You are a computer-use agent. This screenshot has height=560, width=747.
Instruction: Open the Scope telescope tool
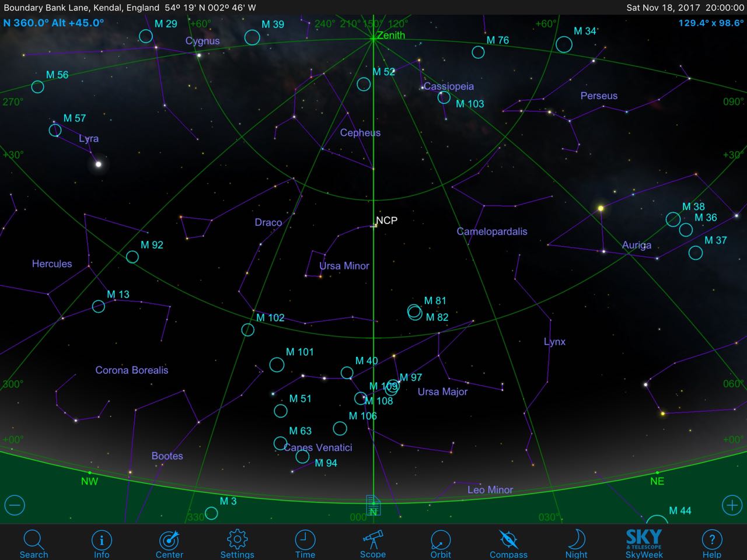click(x=372, y=543)
